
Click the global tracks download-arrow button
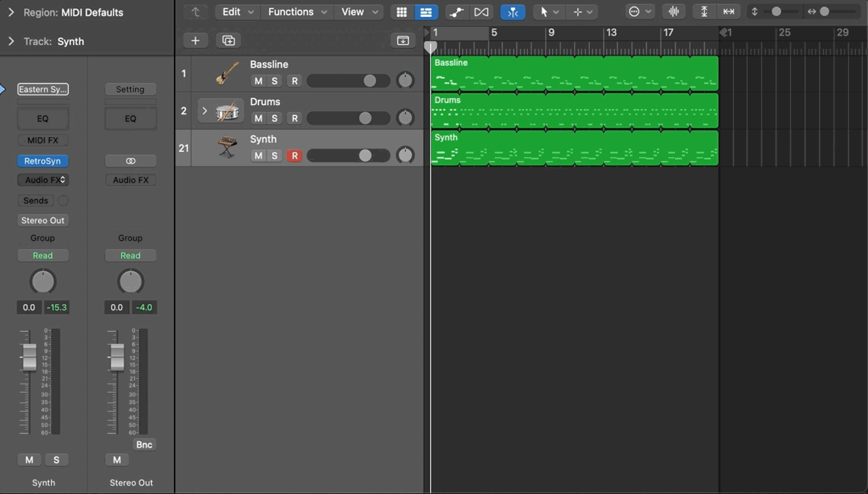coord(403,40)
